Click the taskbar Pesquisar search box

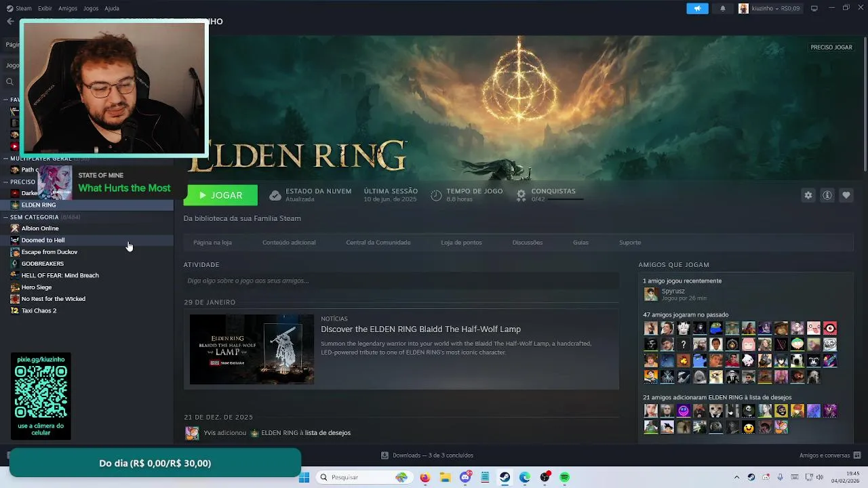363,477
